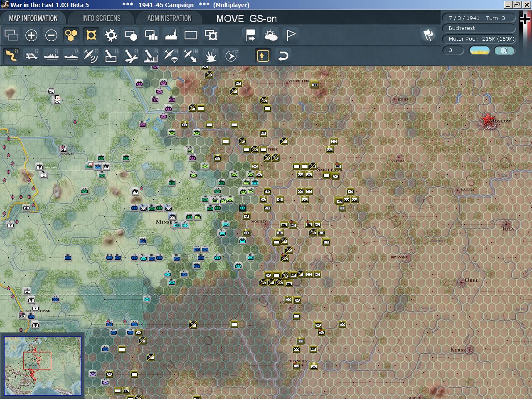532x399 pixels.
Task: Select the F8 bomb city mode
Action: [151, 56]
